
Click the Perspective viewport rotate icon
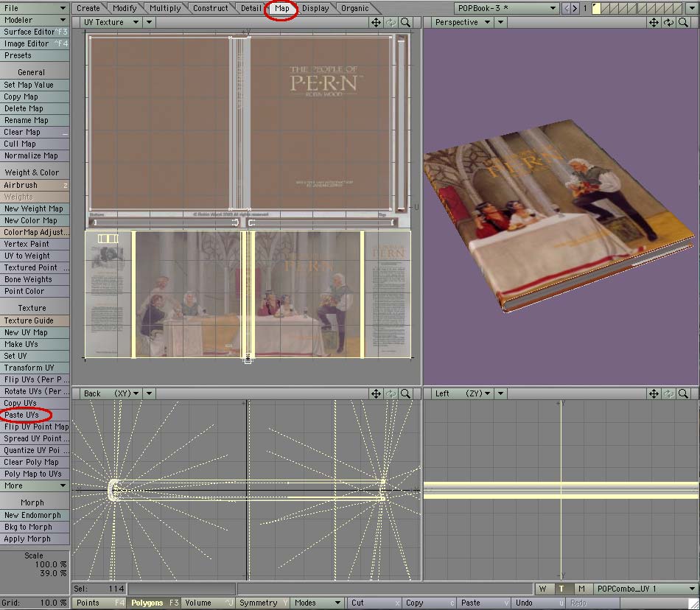click(668, 22)
